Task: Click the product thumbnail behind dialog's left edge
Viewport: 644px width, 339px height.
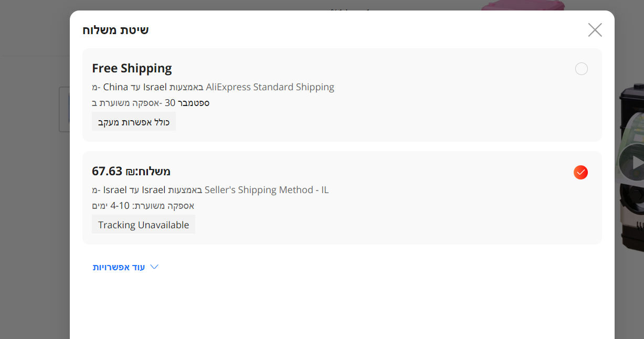Action: pyautogui.click(x=64, y=109)
